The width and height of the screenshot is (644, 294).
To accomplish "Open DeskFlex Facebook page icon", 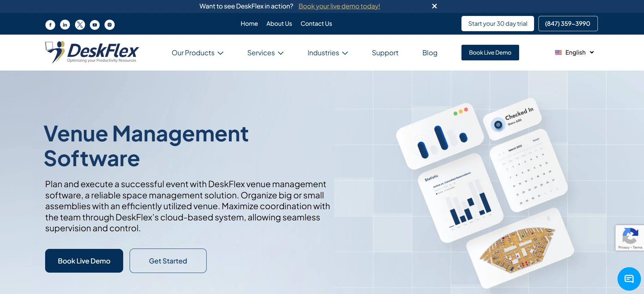I will [50, 25].
